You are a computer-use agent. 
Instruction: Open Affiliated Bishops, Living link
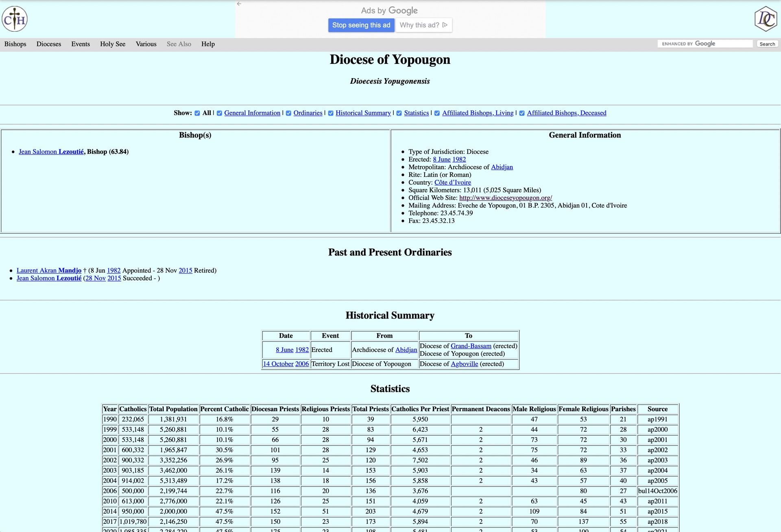pos(478,113)
